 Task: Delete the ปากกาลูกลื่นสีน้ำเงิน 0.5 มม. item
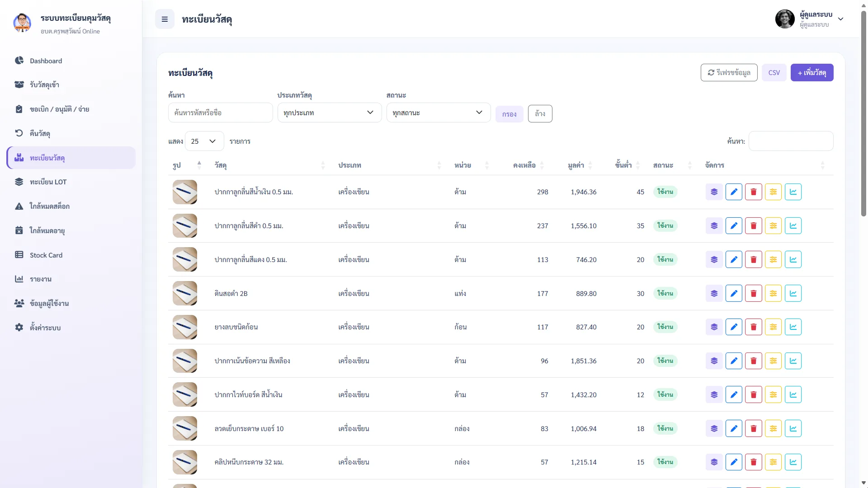click(753, 192)
